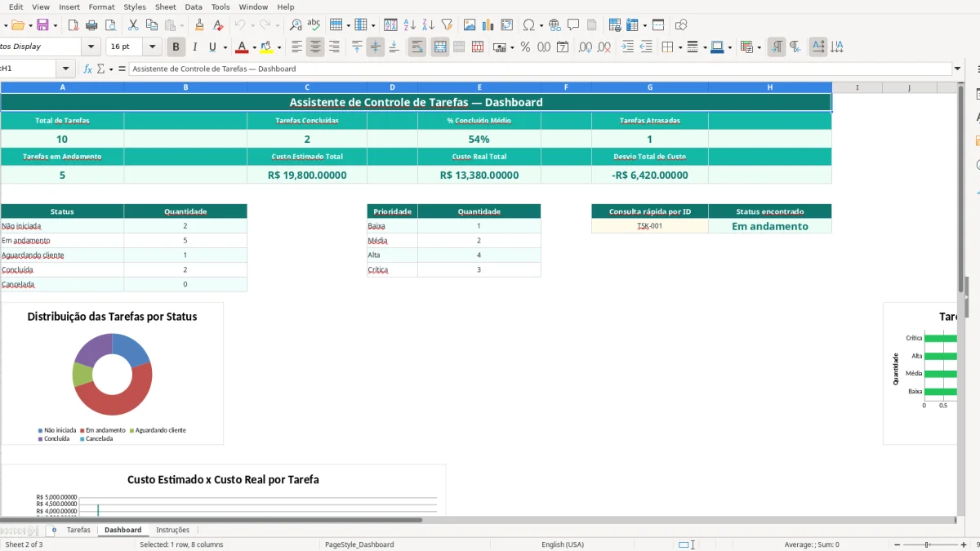Image resolution: width=980 pixels, height=551 pixels.
Task: Open Print Preview
Action: coord(110,25)
